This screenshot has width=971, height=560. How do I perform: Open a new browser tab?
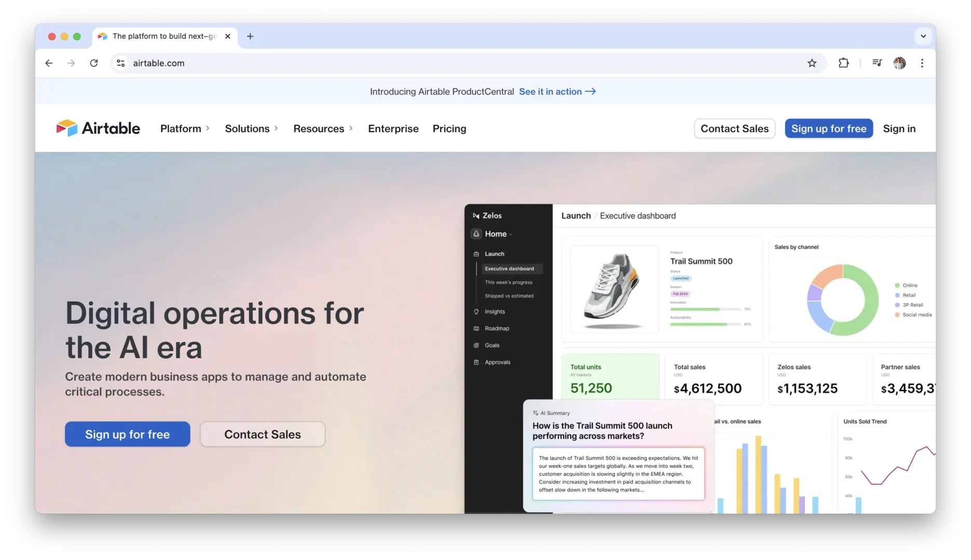(x=250, y=36)
